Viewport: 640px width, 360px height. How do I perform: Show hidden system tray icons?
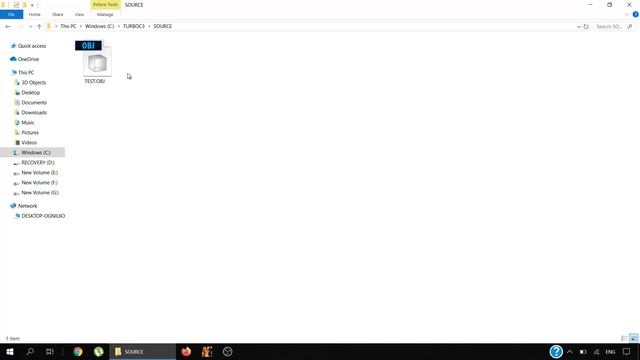coord(570,352)
